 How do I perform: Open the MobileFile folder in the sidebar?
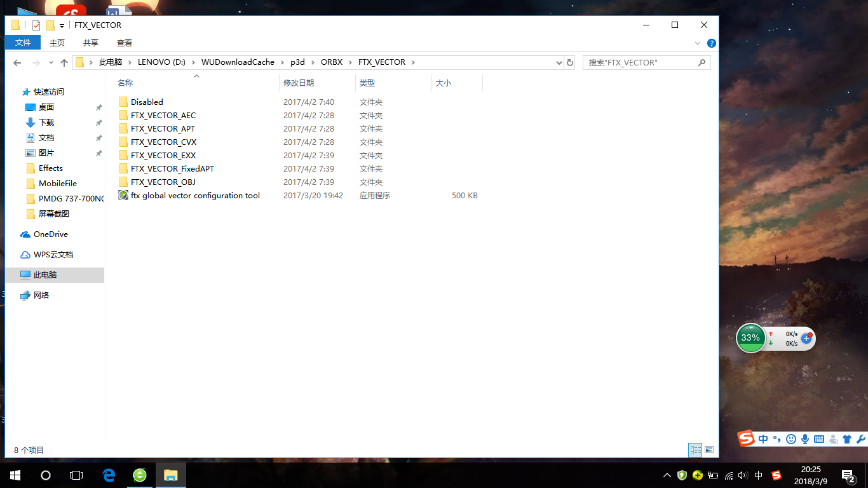[x=57, y=183]
